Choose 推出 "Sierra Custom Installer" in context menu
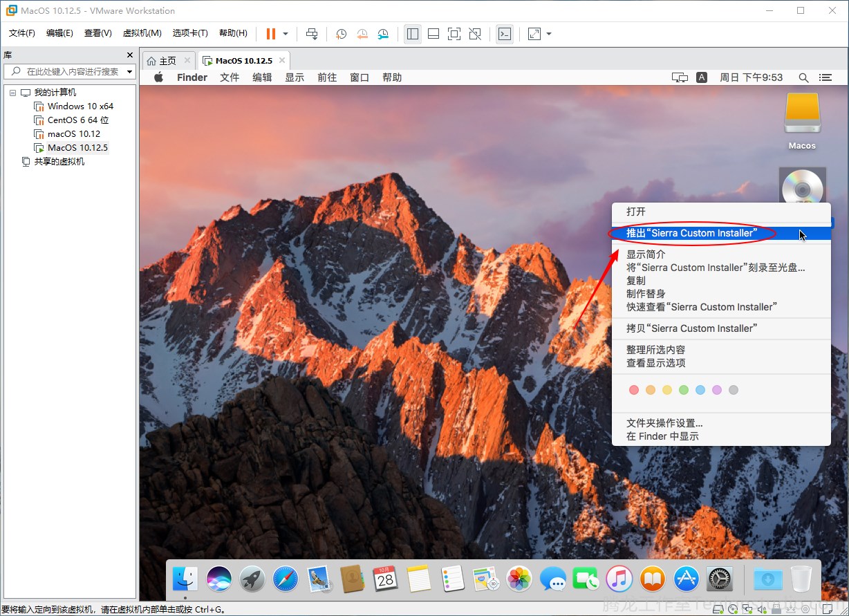The width and height of the screenshot is (849, 616). coord(721,233)
